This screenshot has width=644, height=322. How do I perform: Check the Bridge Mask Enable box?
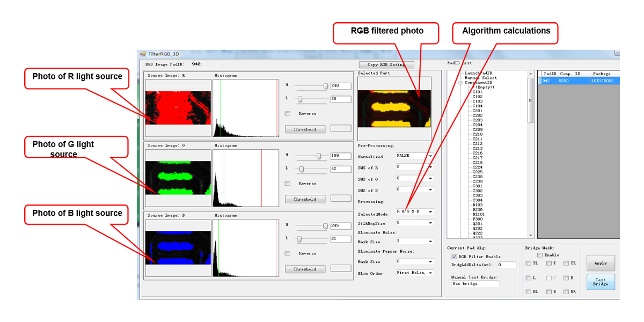click(540, 255)
